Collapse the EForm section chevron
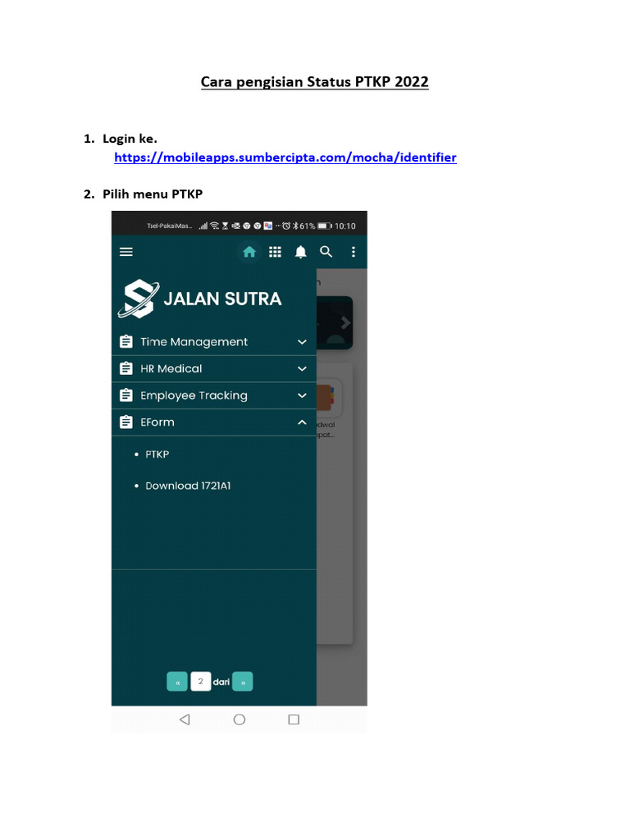Image resolution: width=630 pixels, height=840 pixels. pos(302,422)
